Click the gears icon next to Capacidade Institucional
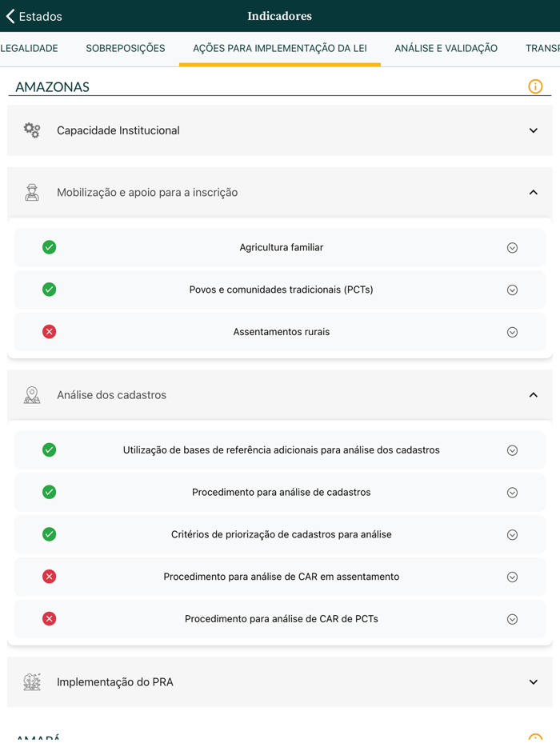Viewport: 560px width, 747px height. 31,130
